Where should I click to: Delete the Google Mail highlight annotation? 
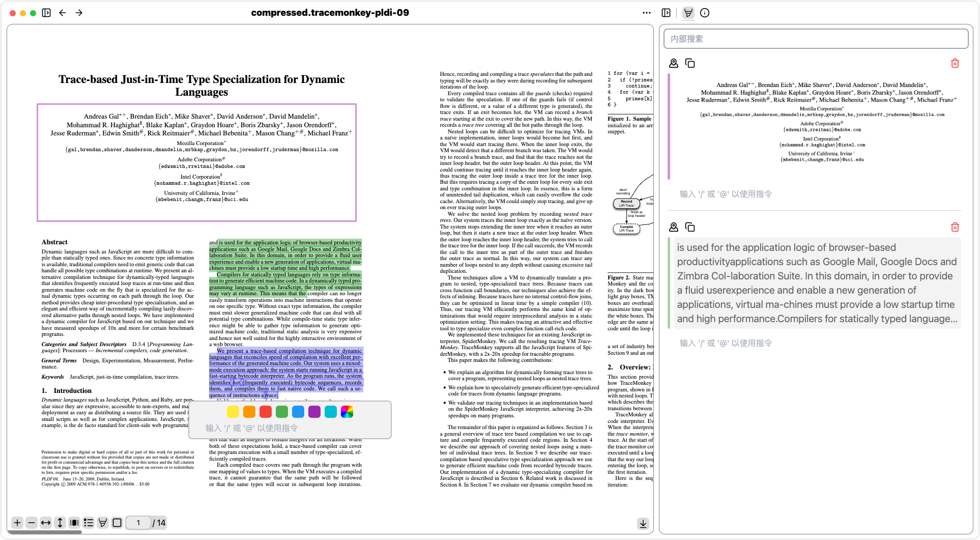pyautogui.click(x=955, y=227)
